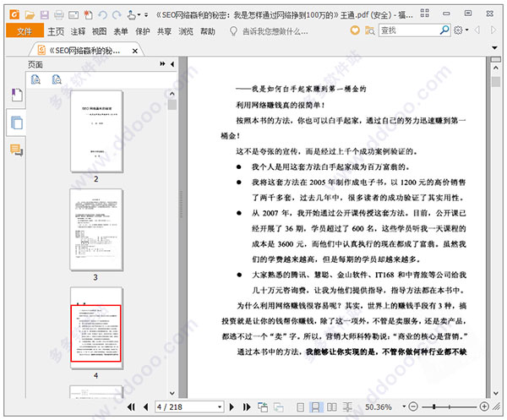Expand the pages panel with double arrow
The height and width of the screenshot is (420, 507).
[x=162, y=64]
